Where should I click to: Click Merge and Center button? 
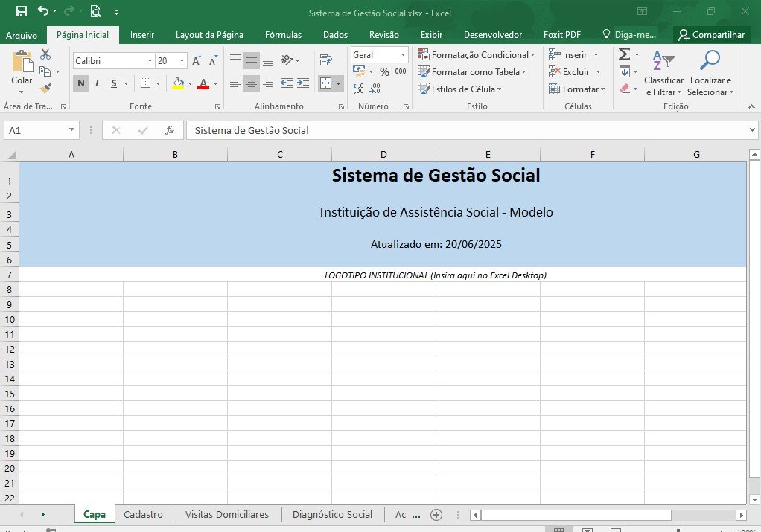[326, 83]
